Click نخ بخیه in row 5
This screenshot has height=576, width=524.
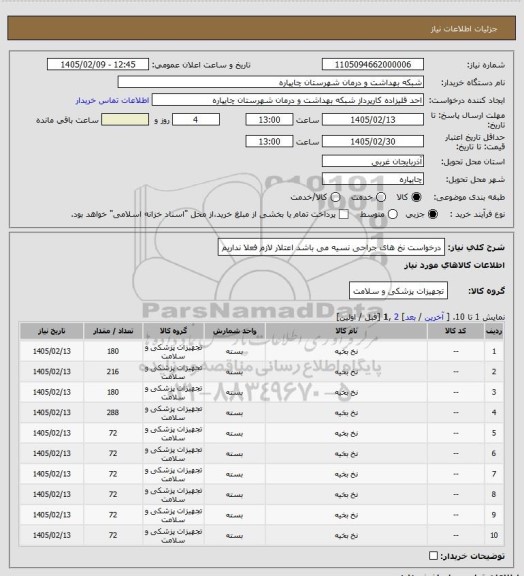pyautogui.click(x=346, y=433)
